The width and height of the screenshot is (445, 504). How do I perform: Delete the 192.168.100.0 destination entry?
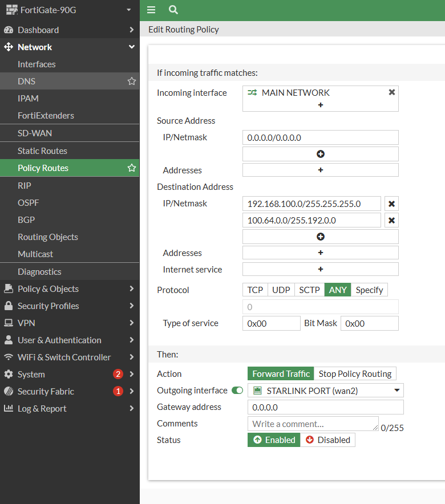pos(391,204)
